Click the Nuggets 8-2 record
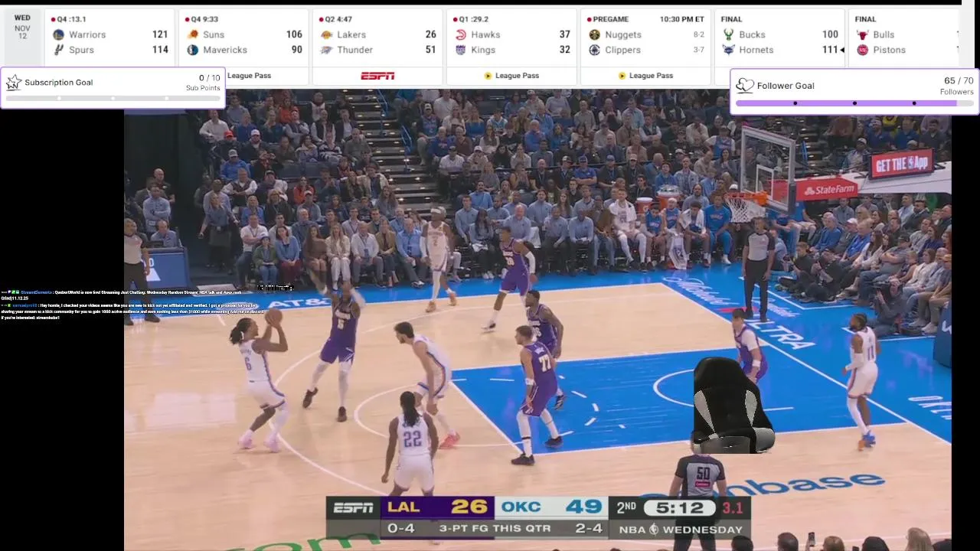980x551 pixels. click(698, 34)
